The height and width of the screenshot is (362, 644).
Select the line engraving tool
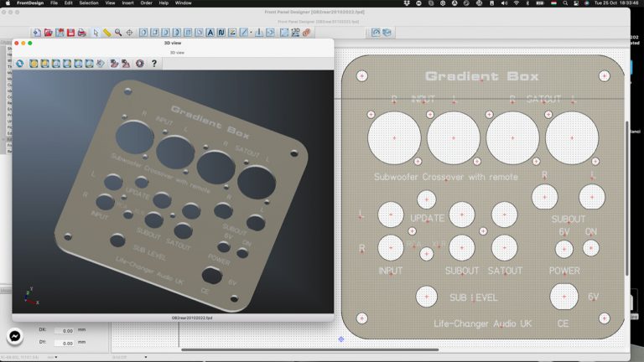pyautogui.click(x=244, y=33)
